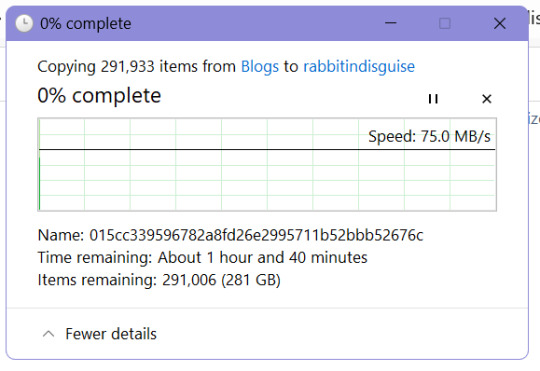
Task: Click the current file Name line
Action: click(230, 235)
